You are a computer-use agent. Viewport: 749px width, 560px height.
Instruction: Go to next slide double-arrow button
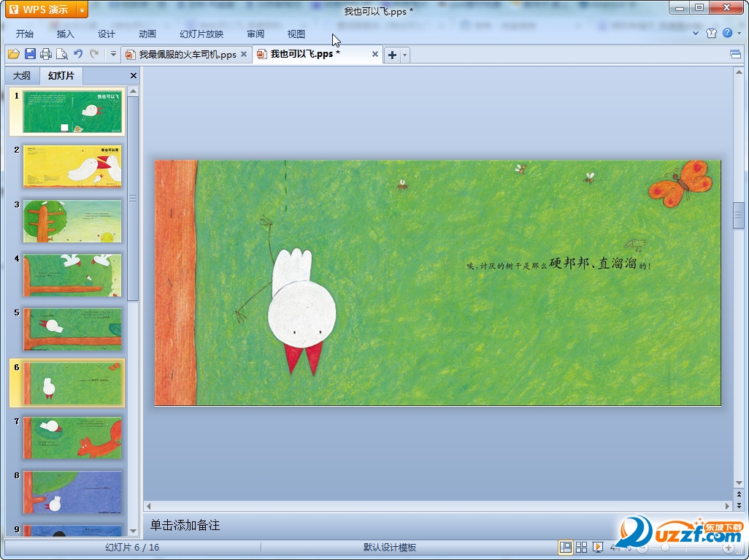[739, 505]
